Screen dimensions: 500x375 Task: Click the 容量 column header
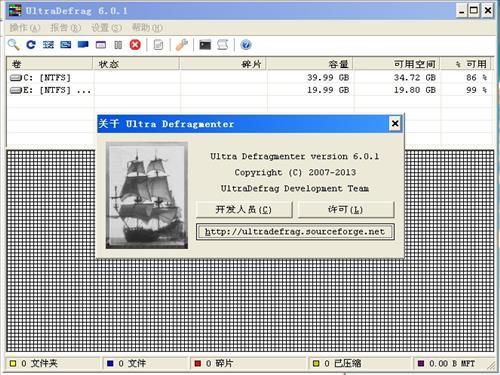pos(310,64)
